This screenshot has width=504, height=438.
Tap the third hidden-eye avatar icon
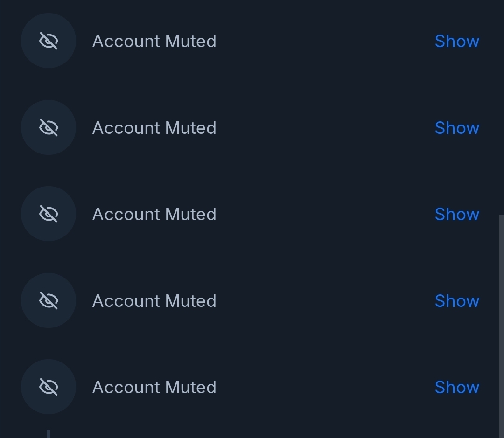click(x=49, y=214)
